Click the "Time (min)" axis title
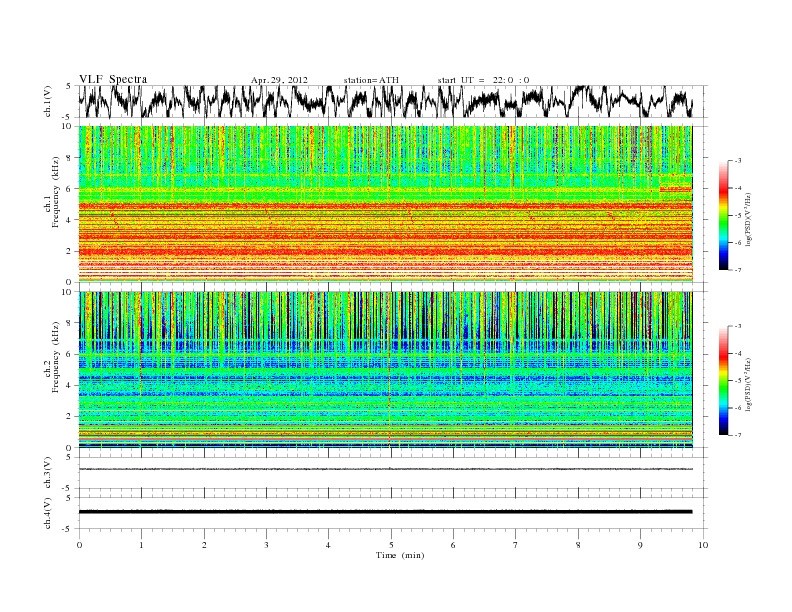 (400, 555)
